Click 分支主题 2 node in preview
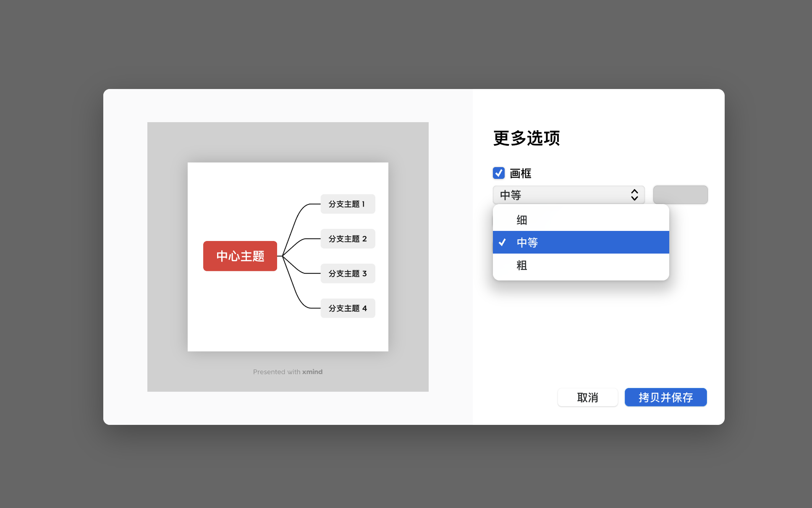 pyautogui.click(x=348, y=239)
